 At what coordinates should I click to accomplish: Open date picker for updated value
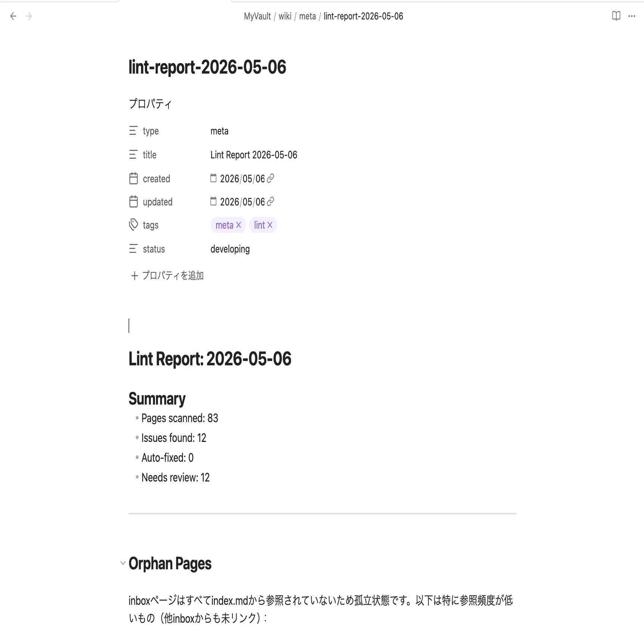pyautogui.click(x=213, y=201)
